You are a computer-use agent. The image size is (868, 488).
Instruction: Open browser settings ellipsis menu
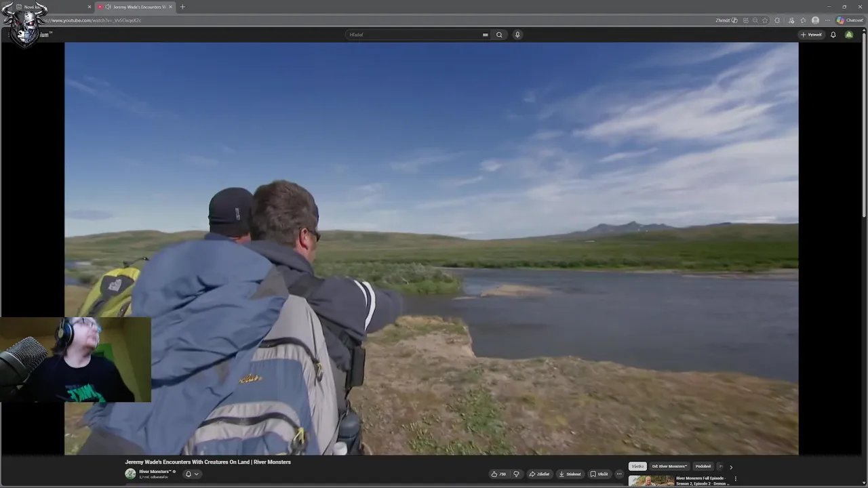point(827,20)
